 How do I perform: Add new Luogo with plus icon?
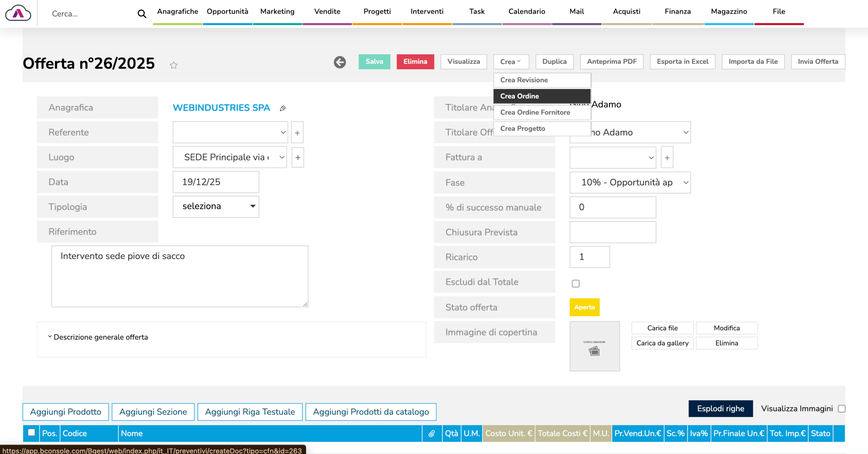click(297, 158)
